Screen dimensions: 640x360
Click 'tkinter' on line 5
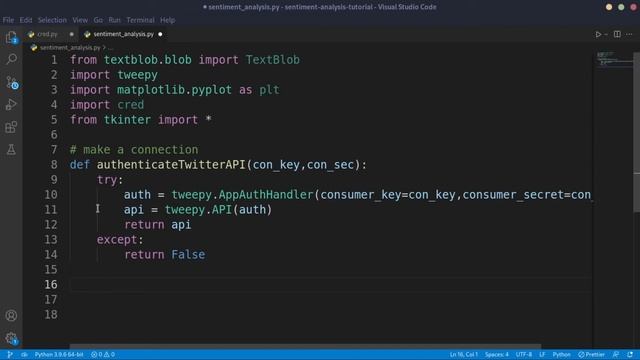127,120
